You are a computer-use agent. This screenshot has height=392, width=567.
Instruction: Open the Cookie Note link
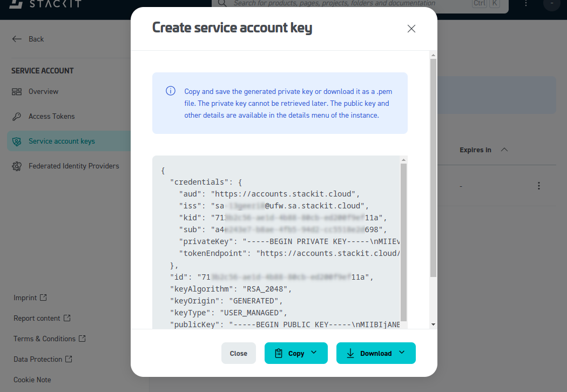click(32, 380)
